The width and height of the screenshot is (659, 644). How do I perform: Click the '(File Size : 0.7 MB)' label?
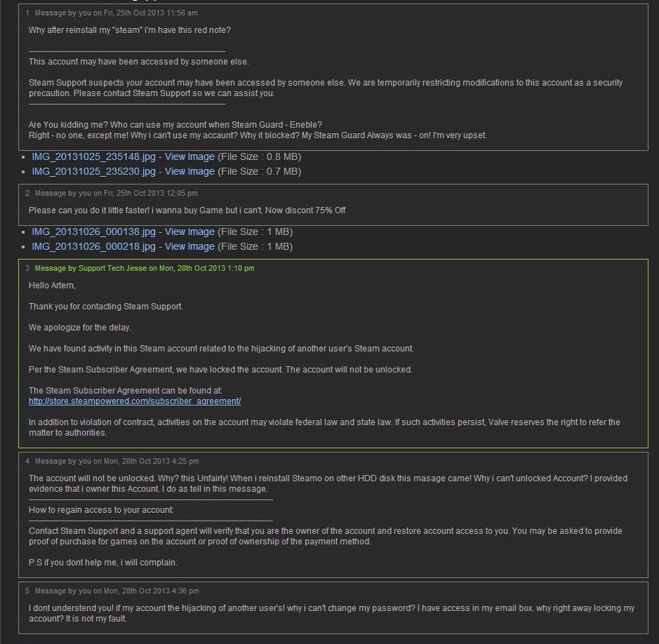[x=259, y=171]
